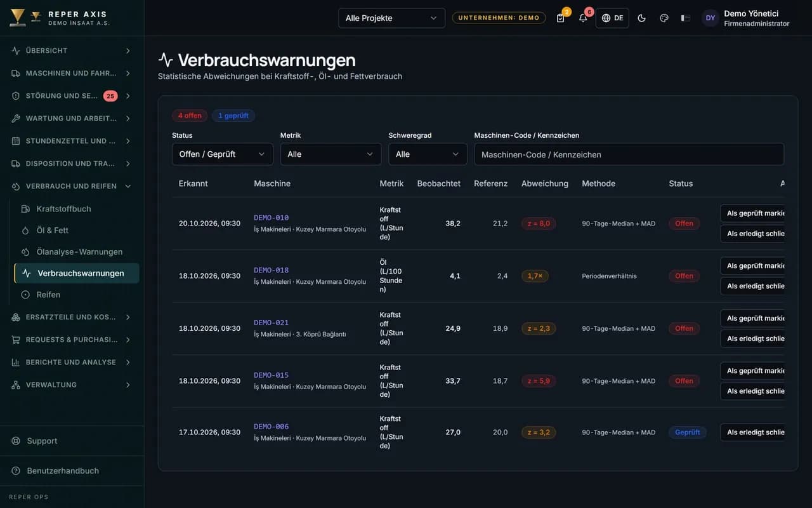Close the DEMO-015 warning as erledigt
The height and width of the screenshot is (508, 812).
click(x=753, y=391)
